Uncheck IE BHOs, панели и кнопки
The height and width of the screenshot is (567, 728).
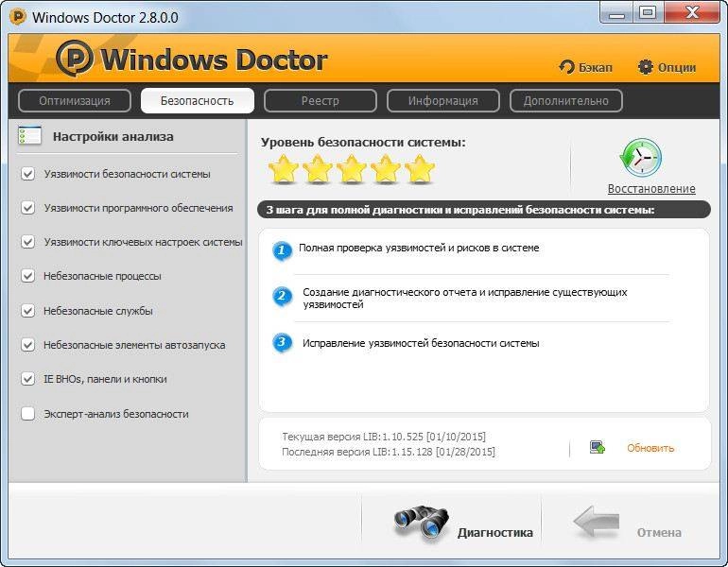coord(27,379)
